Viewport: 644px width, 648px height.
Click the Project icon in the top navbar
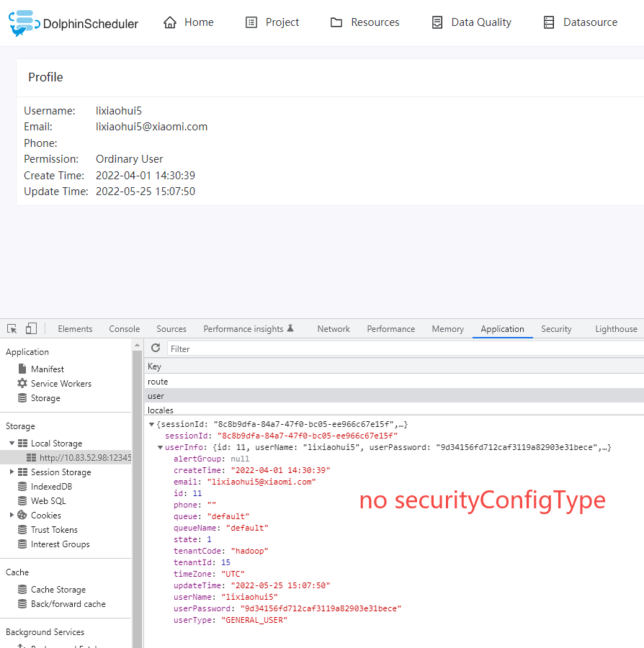[x=251, y=22]
